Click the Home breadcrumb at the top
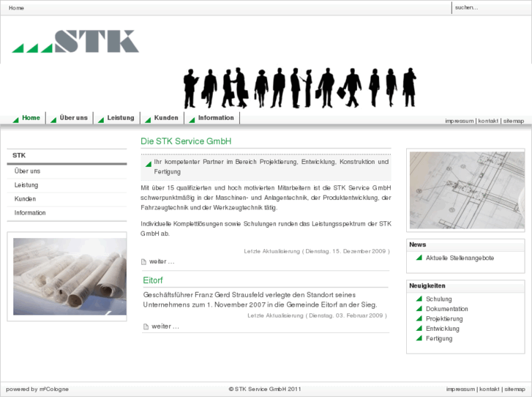This screenshot has height=399, width=532. tap(16, 8)
